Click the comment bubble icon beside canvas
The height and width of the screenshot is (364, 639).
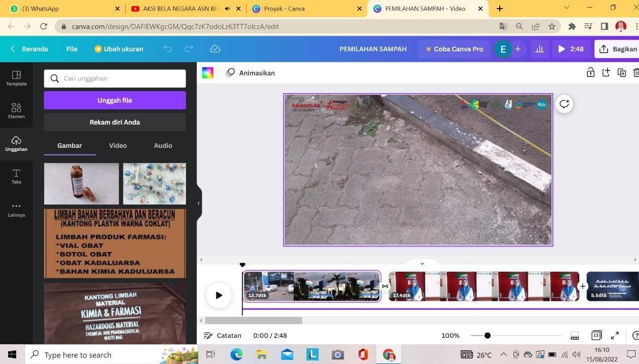564,104
